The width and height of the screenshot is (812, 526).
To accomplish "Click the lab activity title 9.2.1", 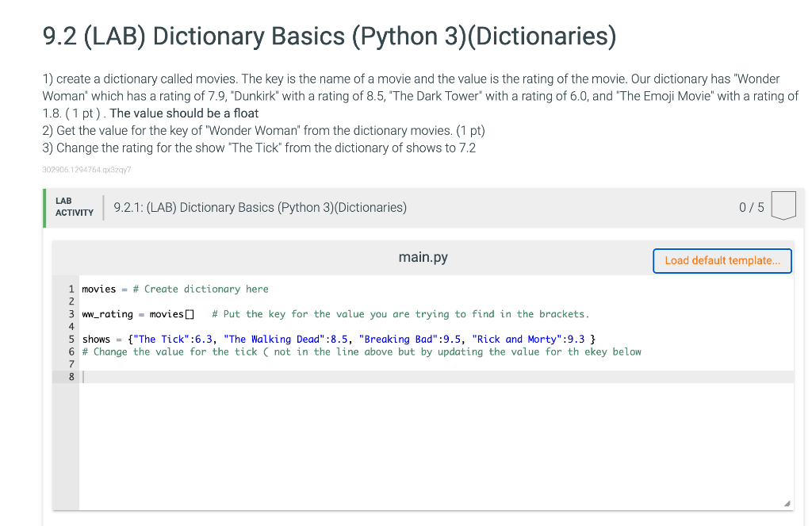I will pos(259,207).
